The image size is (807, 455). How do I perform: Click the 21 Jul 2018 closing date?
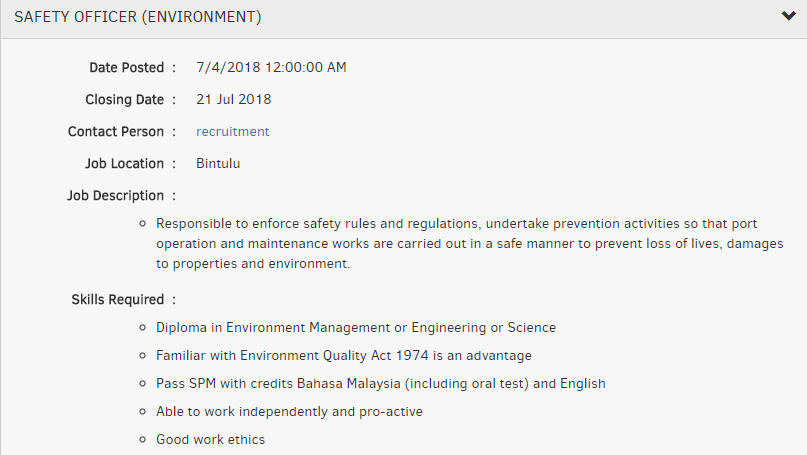click(x=234, y=99)
